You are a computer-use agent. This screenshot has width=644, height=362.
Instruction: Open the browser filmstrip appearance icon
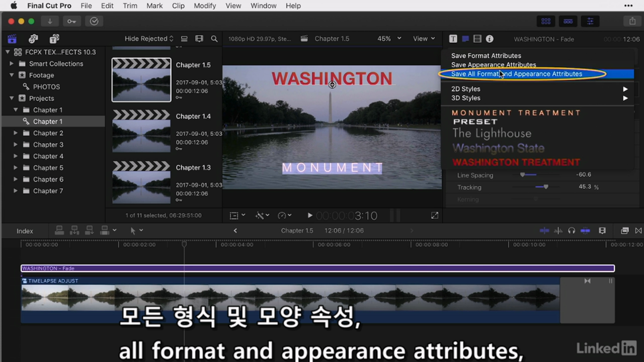(x=199, y=39)
